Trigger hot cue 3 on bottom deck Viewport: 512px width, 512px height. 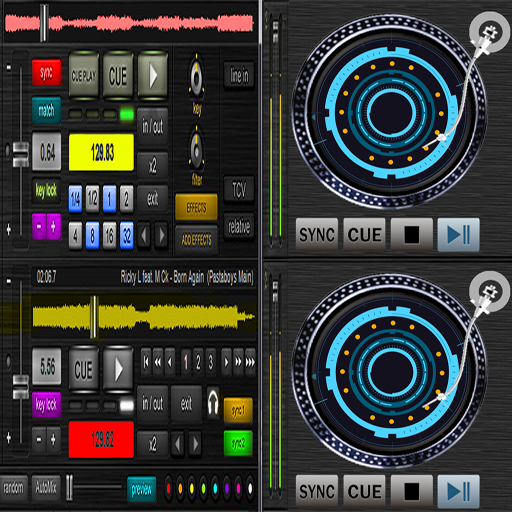pyautogui.click(x=211, y=362)
